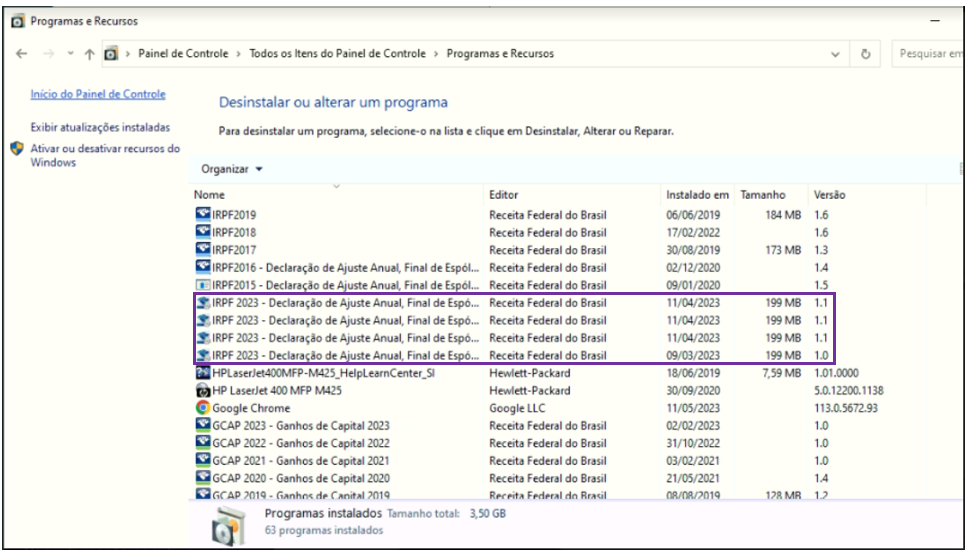Click the IRPF2016 program icon
The image size is (969, 553).
(203, 267)
